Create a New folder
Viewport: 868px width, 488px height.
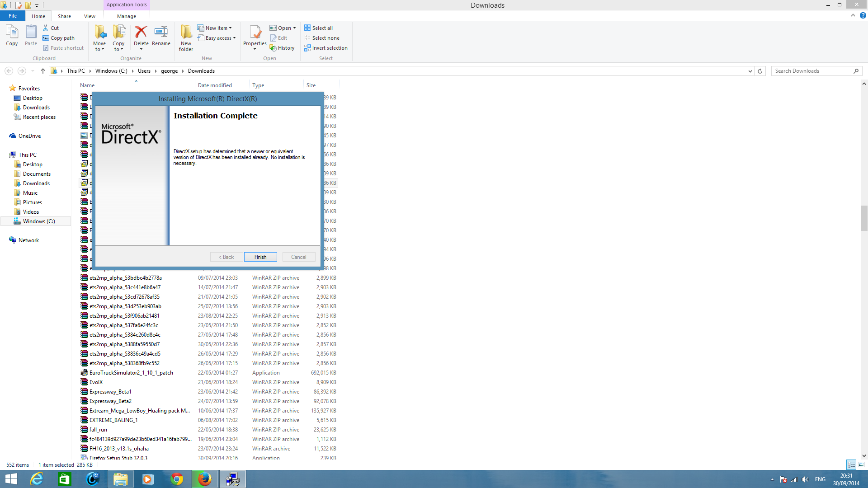coord(186,38)
